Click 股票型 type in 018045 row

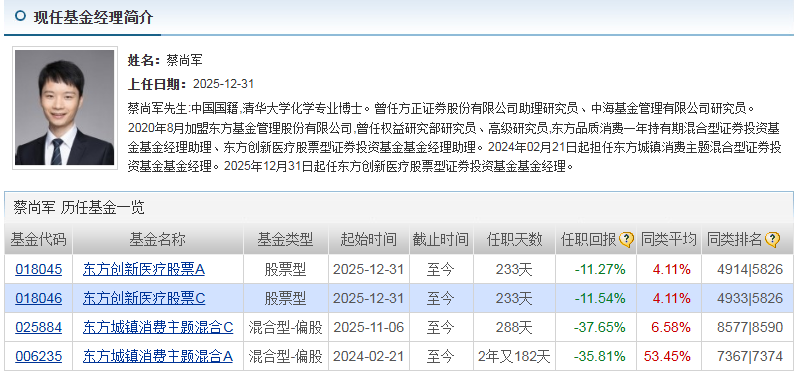tap(285, 270)
